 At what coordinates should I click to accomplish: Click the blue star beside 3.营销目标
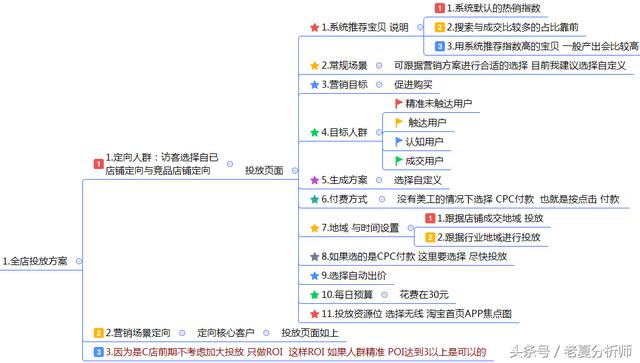click(x=314, y=85)
